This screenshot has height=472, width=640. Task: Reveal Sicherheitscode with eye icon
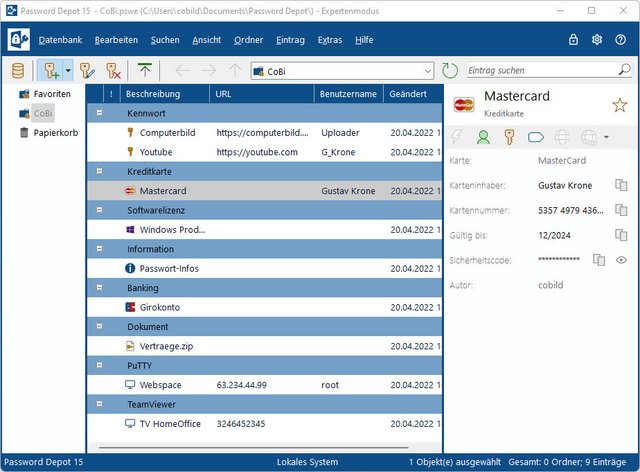[621, 260]
